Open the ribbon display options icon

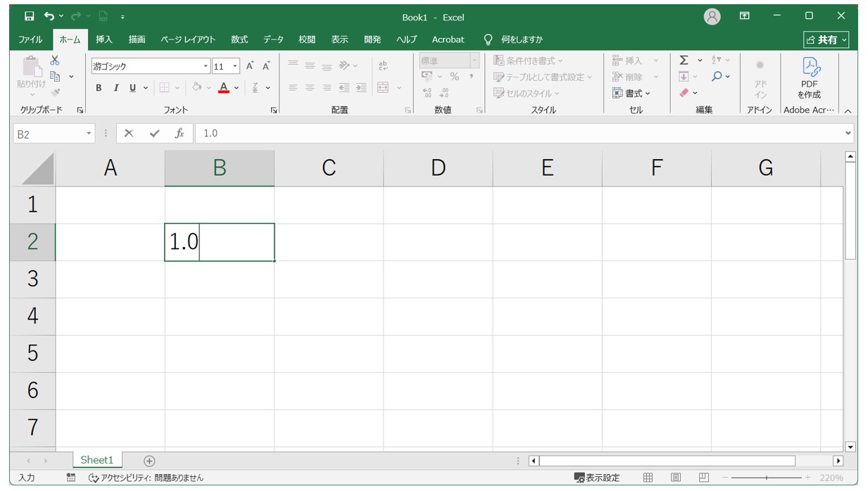pyautogui.click(x=744, y=16)
